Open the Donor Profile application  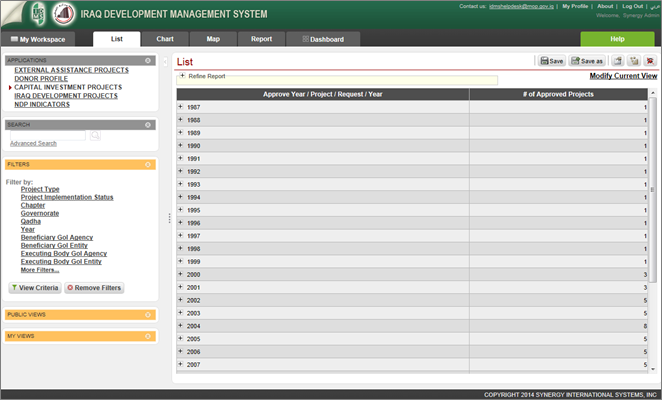pos(41,79)
